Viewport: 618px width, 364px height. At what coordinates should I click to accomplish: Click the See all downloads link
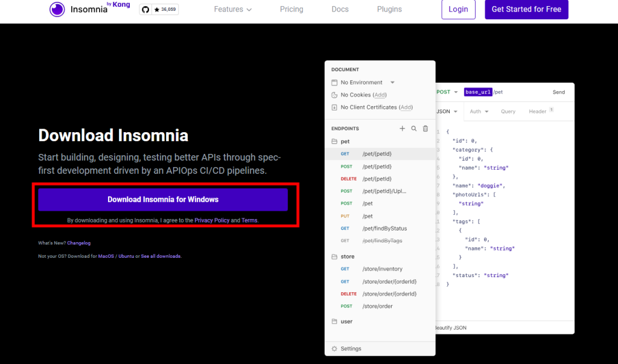[161, 257]
